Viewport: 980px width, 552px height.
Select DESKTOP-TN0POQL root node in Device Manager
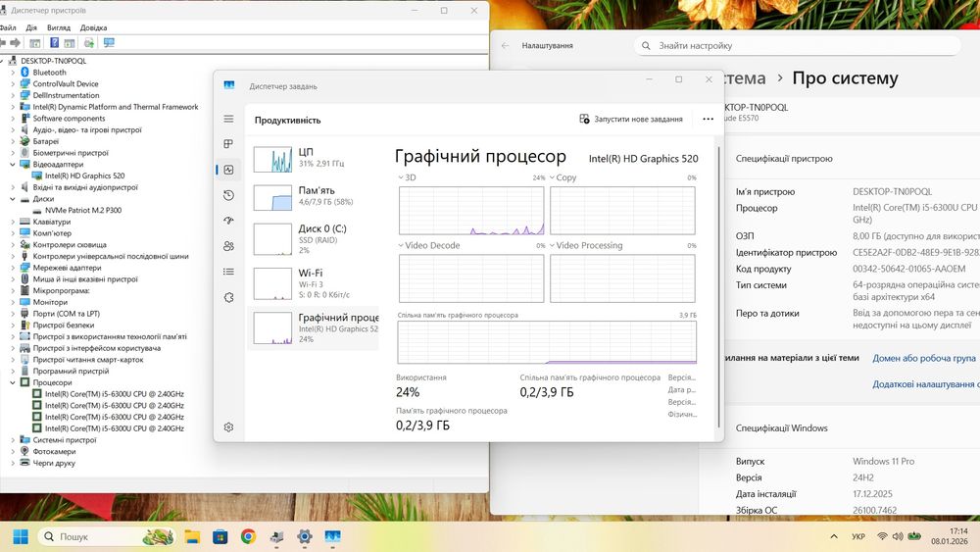[54, 61]
